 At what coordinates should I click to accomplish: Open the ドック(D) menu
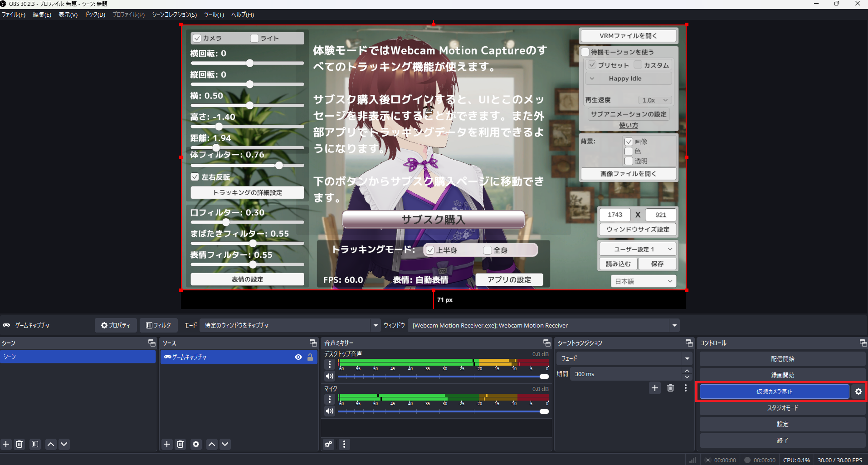[95, 15]
